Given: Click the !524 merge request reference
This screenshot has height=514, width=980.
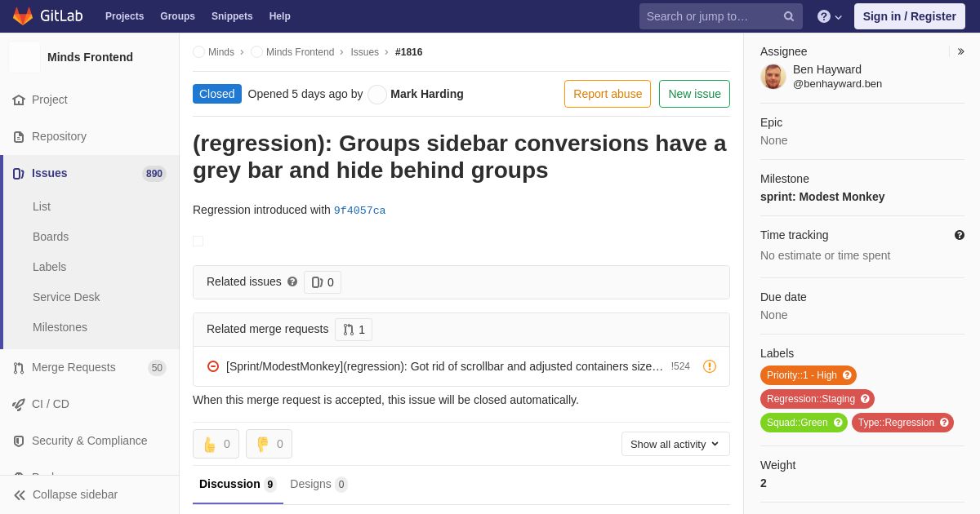Looking at the screenshot, I should 680,366.
